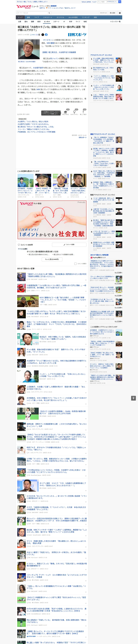Screen dimensions: 138x644
Task: Open the 購入履歴 link
Action: (x=112, y=13)
